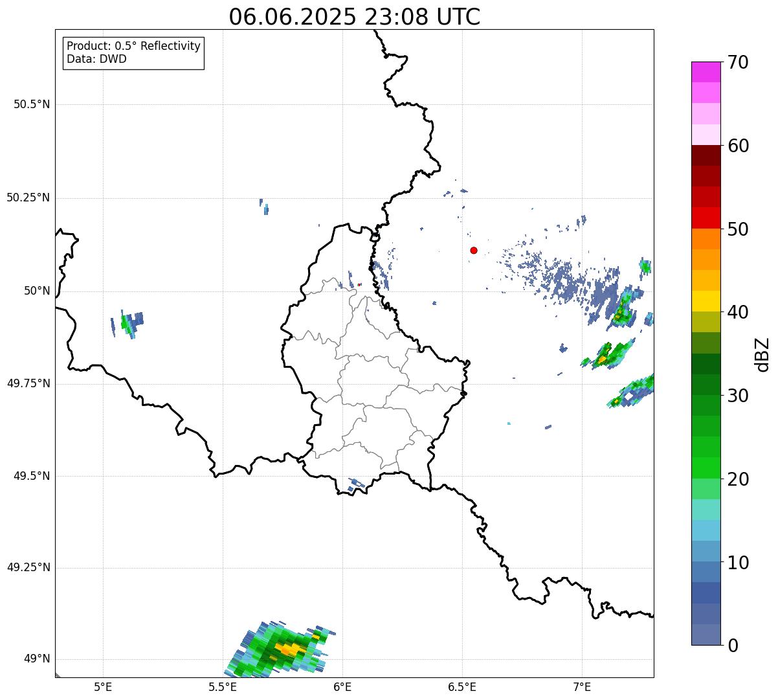Click the small green echo near 5°E
The width and height of the screenshot is (778, 700).
[x=127, y=322]
